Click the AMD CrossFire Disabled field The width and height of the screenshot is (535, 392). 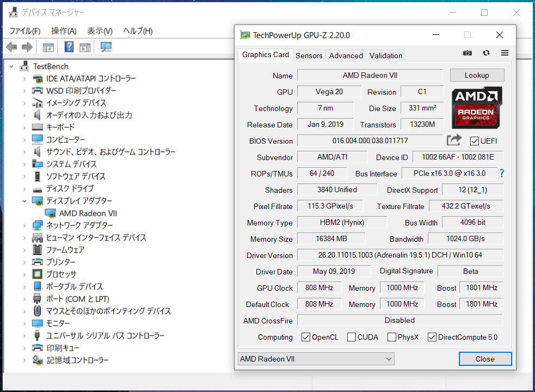click(400, 320)
